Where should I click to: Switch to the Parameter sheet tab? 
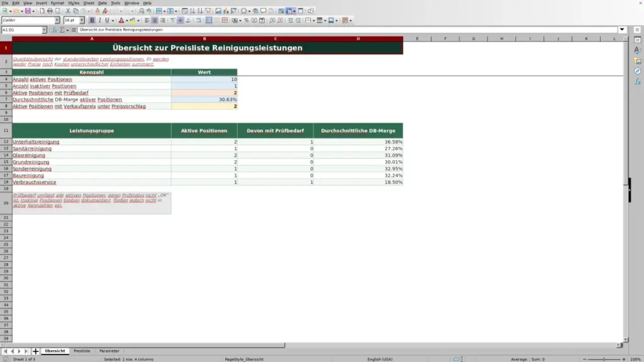[109, 351]
